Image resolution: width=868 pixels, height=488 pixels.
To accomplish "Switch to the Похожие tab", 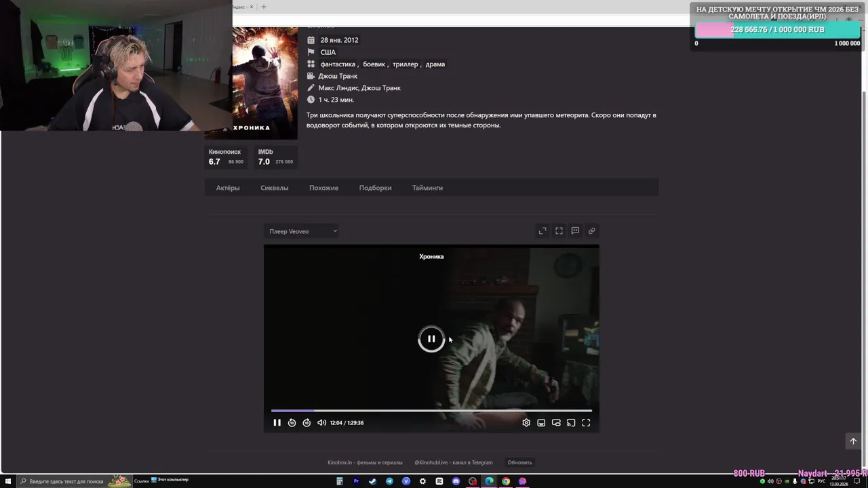I will (323, 188).
